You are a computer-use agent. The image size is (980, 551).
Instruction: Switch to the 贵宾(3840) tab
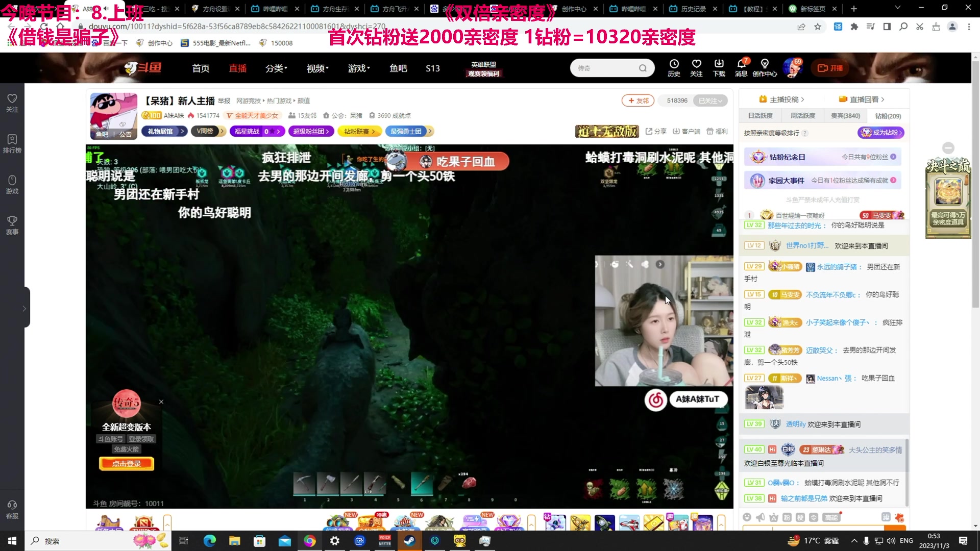click(x=845, y=116)
